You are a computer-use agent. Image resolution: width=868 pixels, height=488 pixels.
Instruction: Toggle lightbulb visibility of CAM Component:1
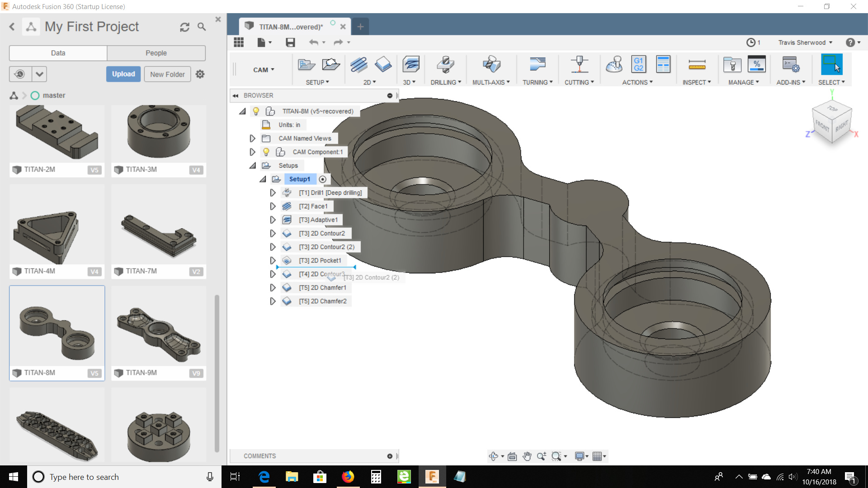[266, 152]
